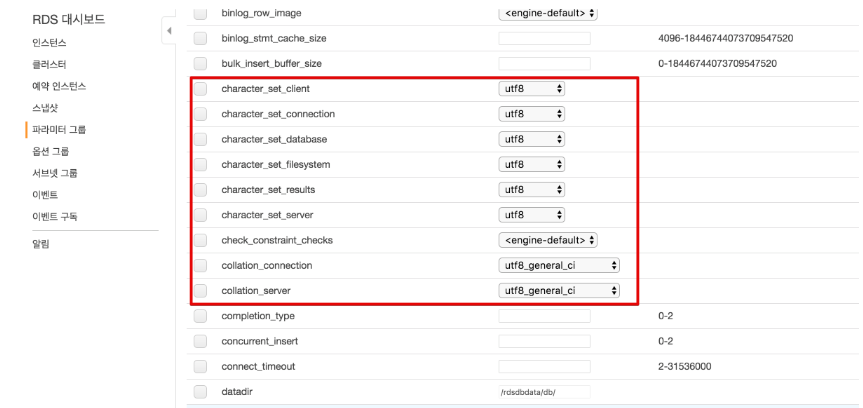Select the connect_timeout checkbox

point(200,367)
